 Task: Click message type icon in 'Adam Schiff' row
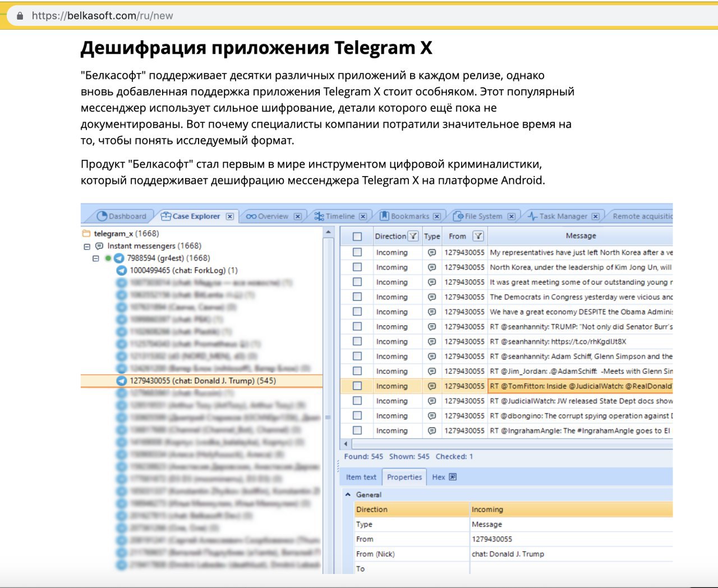pos(432,356)
